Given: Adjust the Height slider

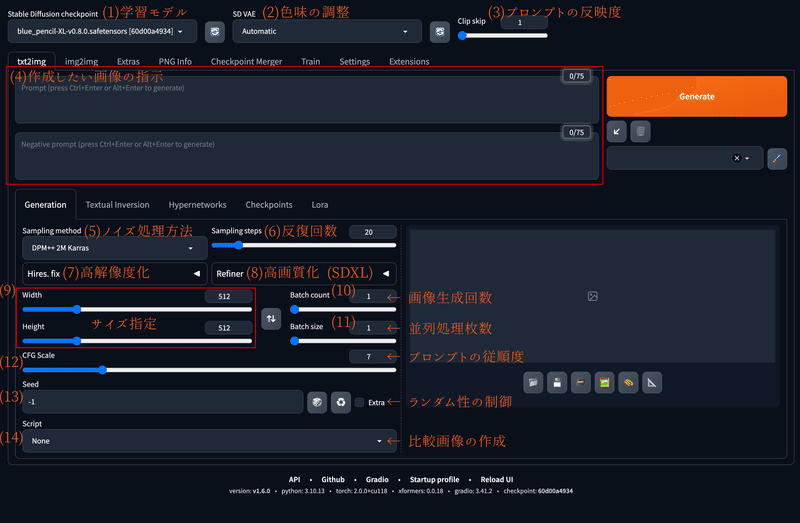Looking at the screenshot, I should coord(137,341).
